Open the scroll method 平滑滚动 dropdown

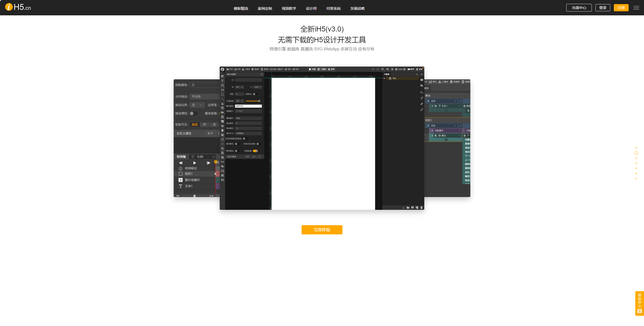(248, 133)
